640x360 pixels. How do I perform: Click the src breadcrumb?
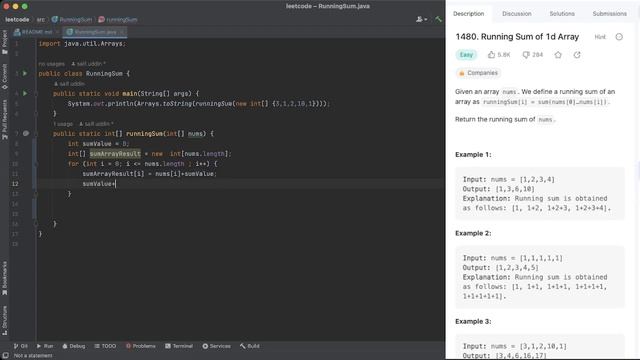[x=41, y=20]
